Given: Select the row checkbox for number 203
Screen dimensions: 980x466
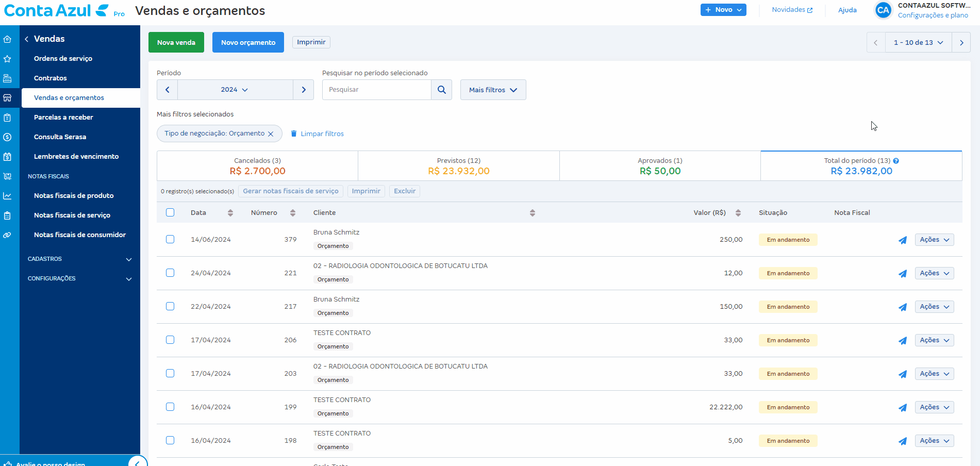Looking at the screenshot, I should [170, 373].
